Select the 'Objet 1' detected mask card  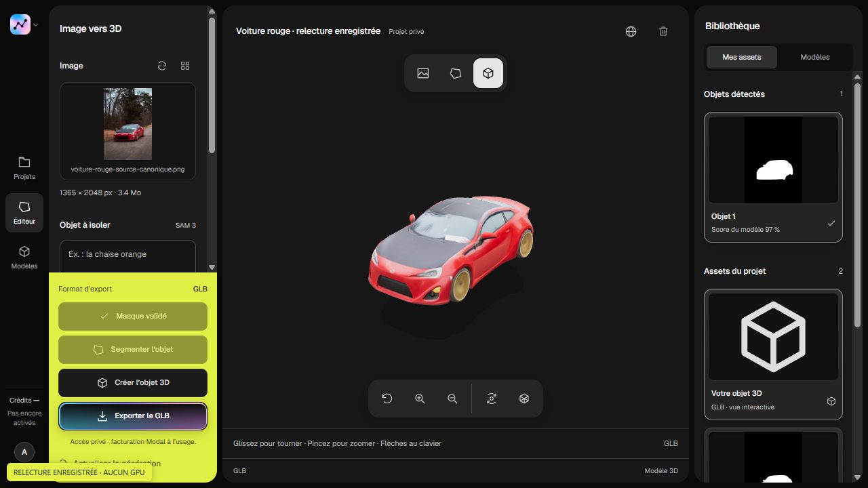point(773,177)
